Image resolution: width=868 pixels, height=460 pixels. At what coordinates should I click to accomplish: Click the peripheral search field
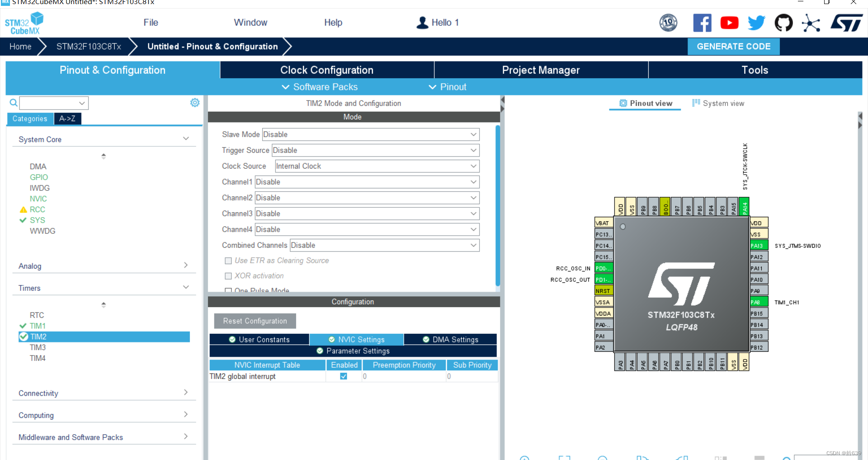click(x=54, y=103)
